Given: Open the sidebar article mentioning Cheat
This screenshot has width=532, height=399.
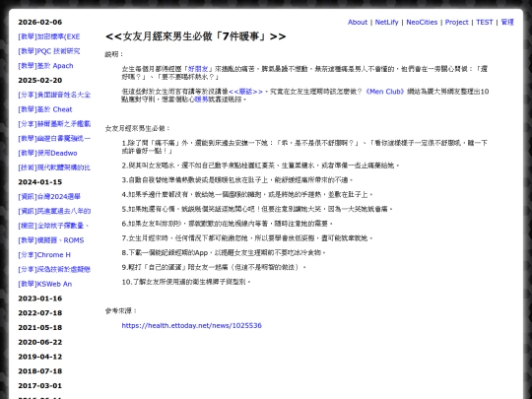Looking at the screenshot, I should 45,109.
